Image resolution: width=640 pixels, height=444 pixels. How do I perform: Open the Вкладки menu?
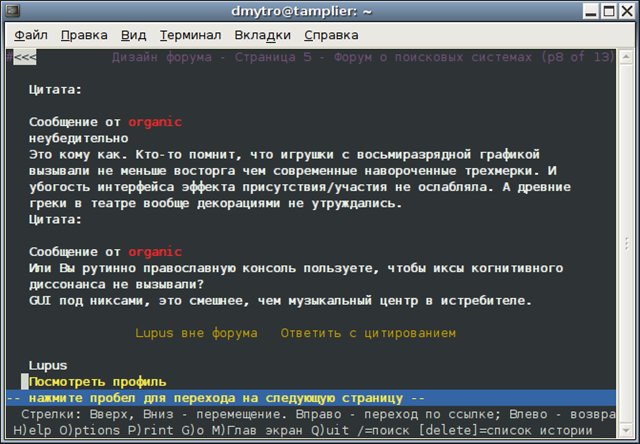point(262,36)
